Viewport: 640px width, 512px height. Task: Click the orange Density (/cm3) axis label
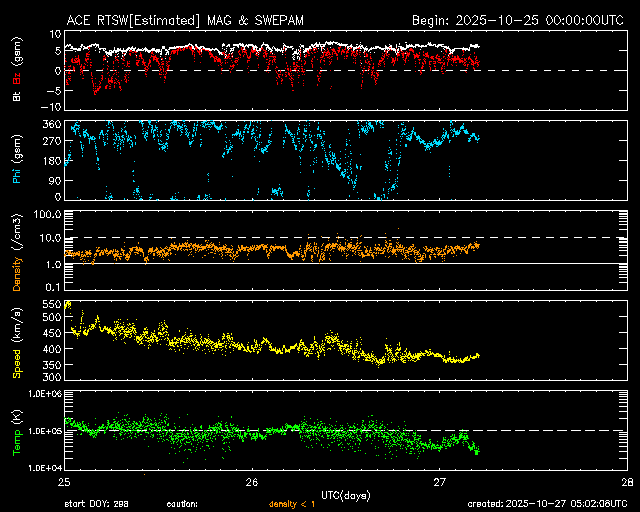pos(17,256)
